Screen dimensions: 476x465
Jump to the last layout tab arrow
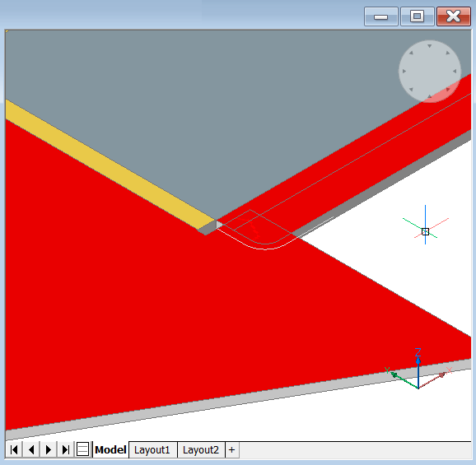tap(66, 449)
